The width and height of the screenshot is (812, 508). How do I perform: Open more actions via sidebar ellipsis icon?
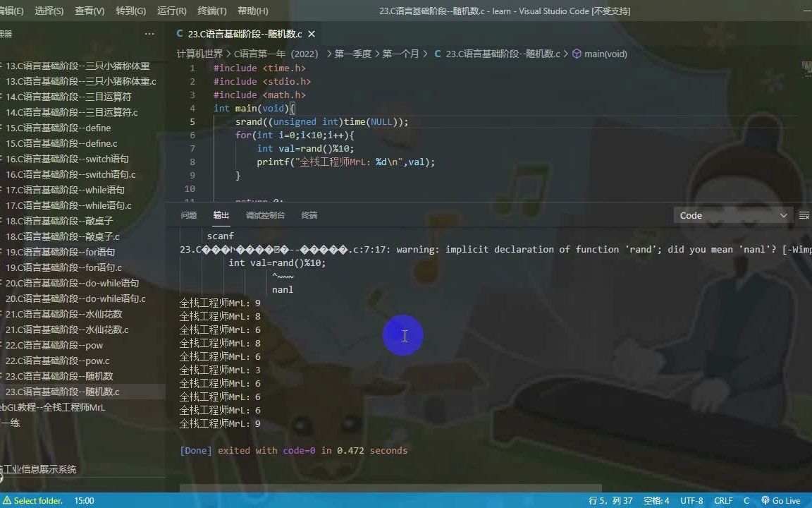149,33
